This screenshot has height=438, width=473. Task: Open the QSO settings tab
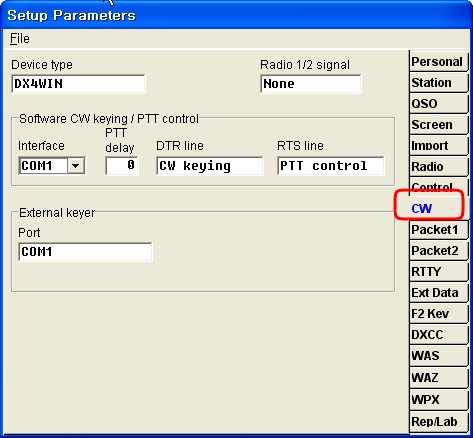click(x=438, y=103)
